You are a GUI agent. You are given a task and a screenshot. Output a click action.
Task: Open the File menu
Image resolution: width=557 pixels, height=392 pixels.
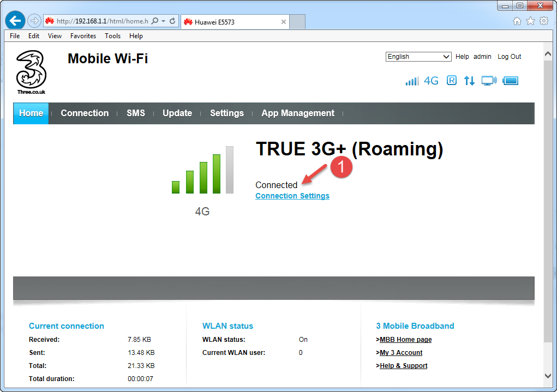15,36
